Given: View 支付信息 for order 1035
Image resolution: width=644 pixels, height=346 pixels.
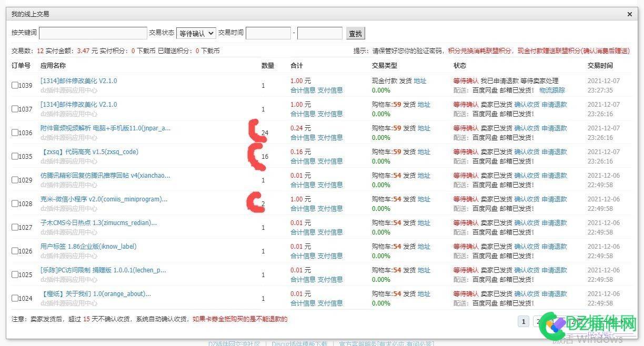Looking at the screenshot, I should coord(330,161).
